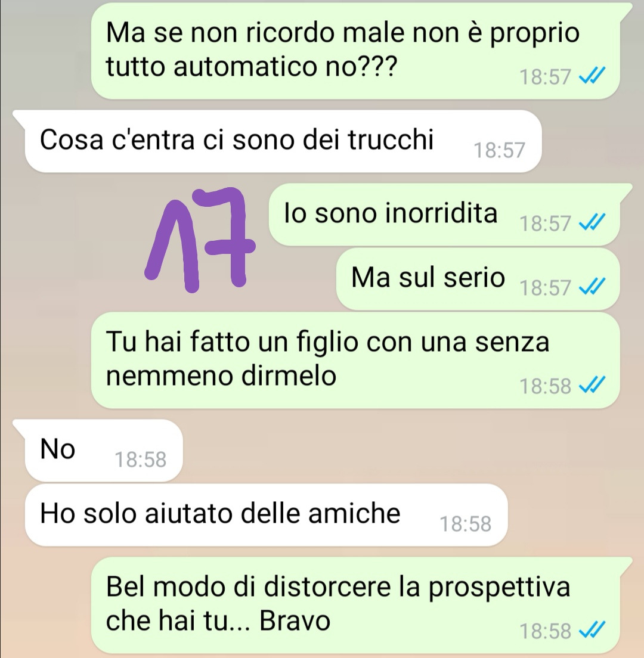
Task: Click the 18:57 timestamp on "trucchi" message
Action: [499, 150]
